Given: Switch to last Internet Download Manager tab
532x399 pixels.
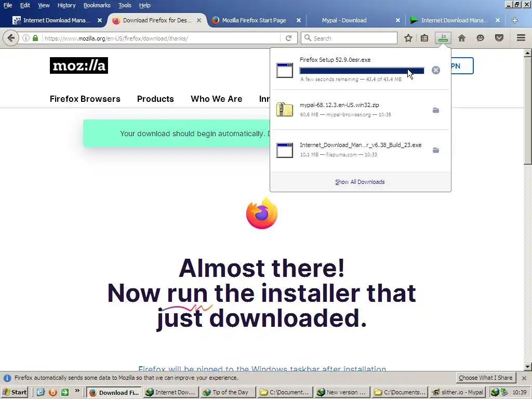Looking at the screenshot, I should (454, 20).
